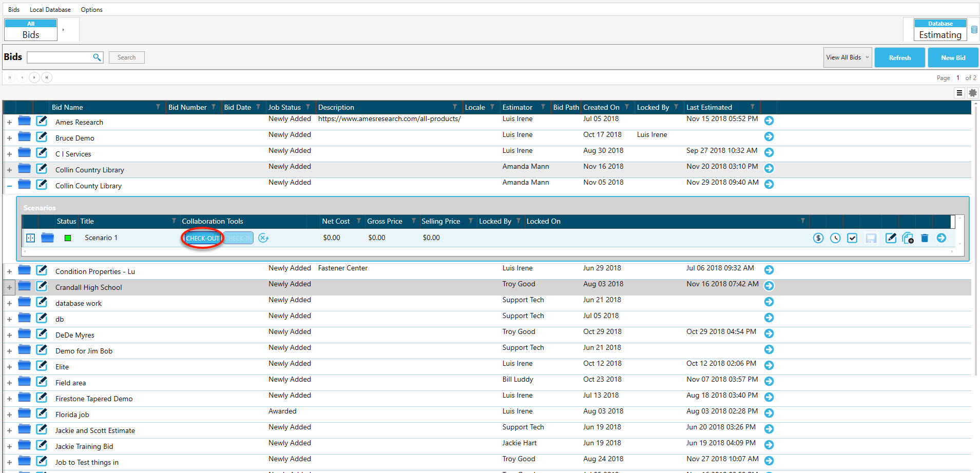Open the Options menu
The height and width of the screenshot is (473, 980).
pos(91,10)
